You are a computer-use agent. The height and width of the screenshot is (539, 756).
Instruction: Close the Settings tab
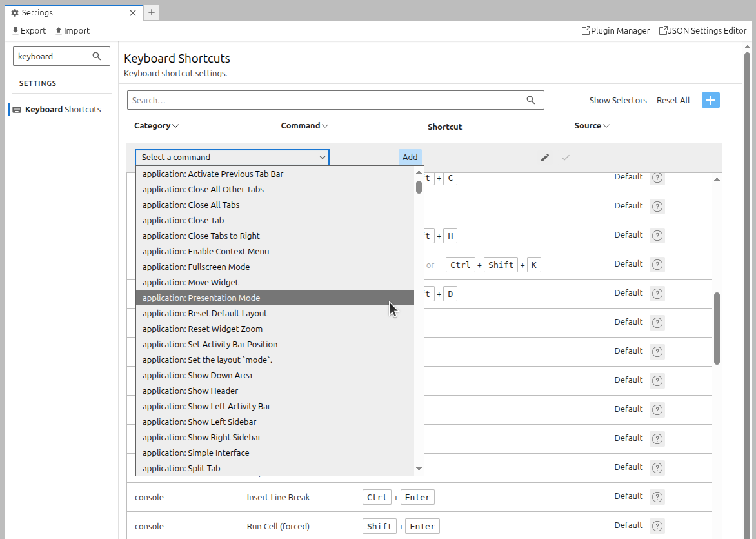click(x=133, y=13)
